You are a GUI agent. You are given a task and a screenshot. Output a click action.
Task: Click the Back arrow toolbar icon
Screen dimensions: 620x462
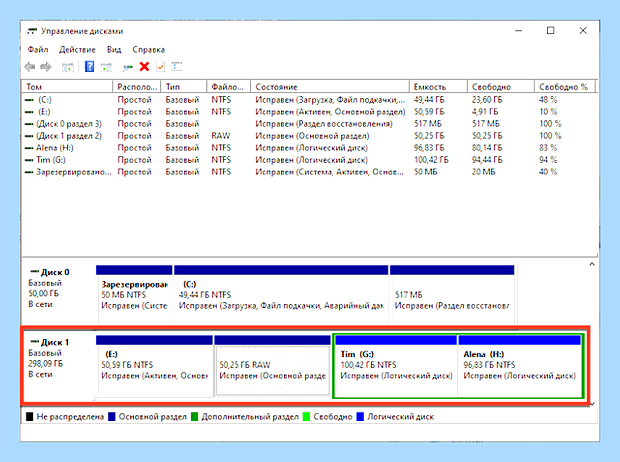coord(30,67)
